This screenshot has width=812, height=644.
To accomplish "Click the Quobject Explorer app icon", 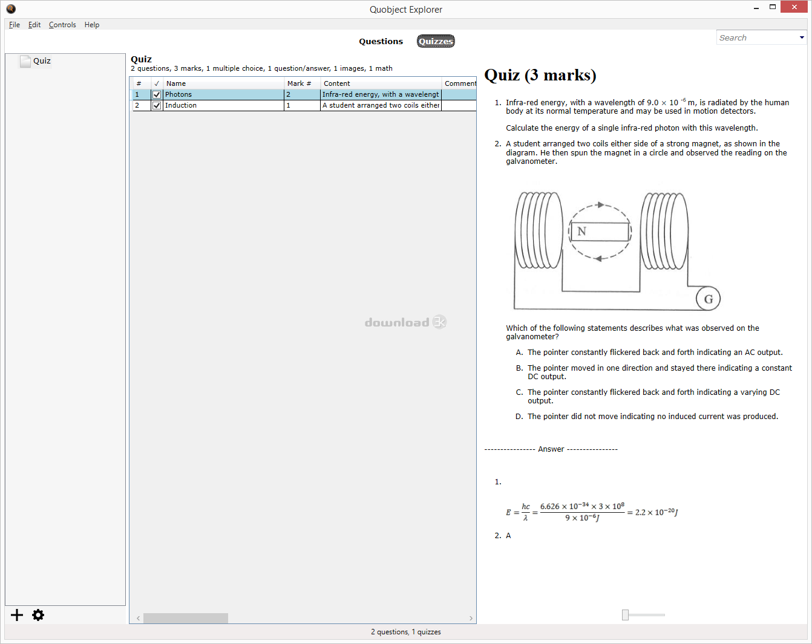I will pyautogui.click(x=11, y=9).
